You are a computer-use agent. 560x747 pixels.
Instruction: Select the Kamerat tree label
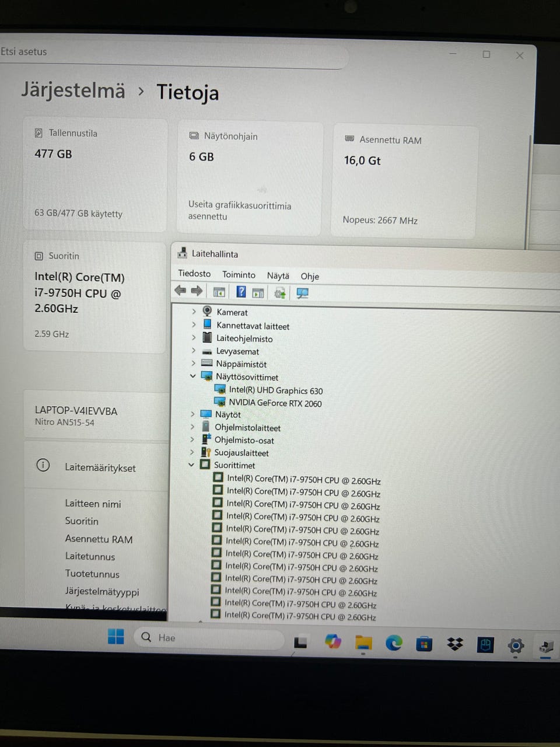(x=232, y=312)
